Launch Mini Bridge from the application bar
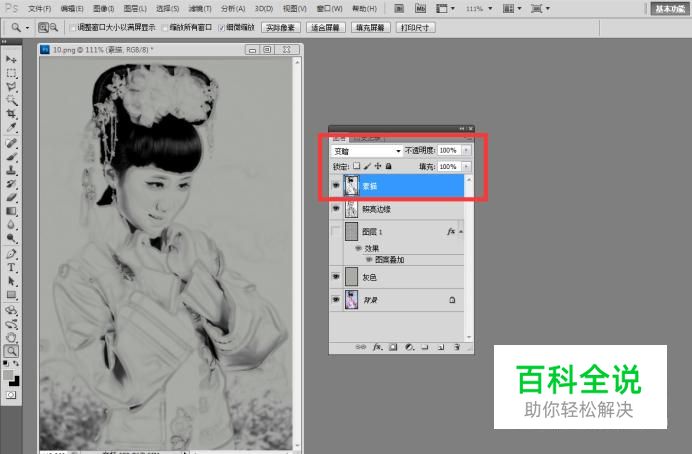The width and height of the screenshot is (692, 454). [420, 8]
